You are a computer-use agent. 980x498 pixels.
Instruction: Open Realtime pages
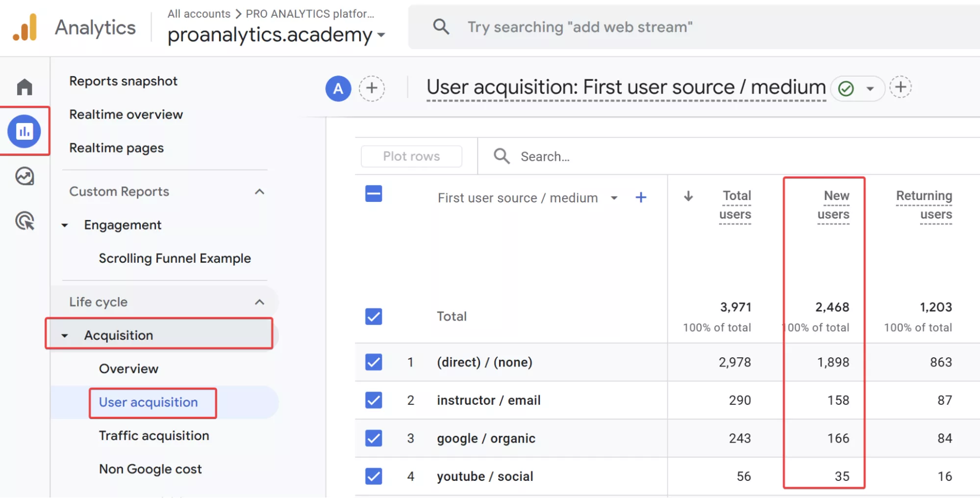pyautogui.click(x=116, y=148)
